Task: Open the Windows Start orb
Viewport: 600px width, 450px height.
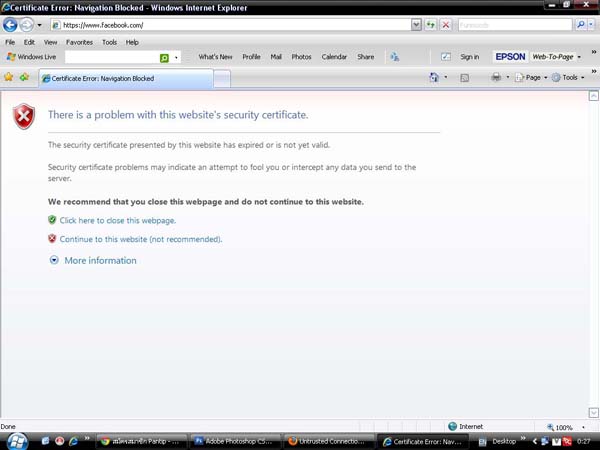Action: [x=17, y=442]
